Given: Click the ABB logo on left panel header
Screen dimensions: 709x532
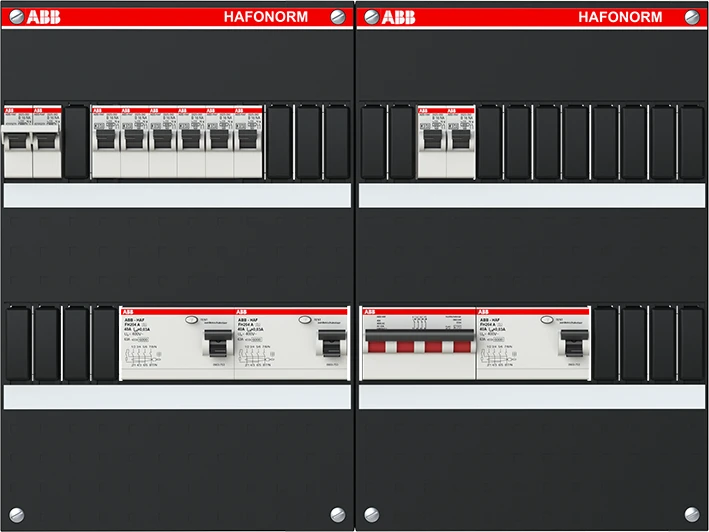Looking at the screenshot, I should coord(43,17).
